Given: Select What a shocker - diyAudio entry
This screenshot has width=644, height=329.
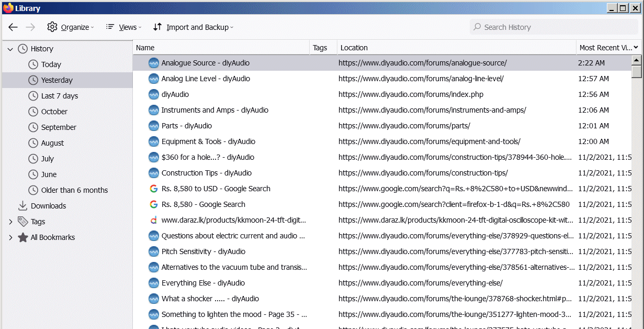Looking at the screenshot, I should (x=381, y=299).
